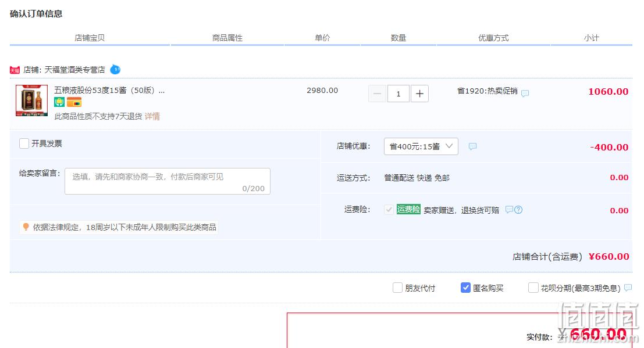Viewport: 644px width, 348px height.
Task: Click the orange card icon under the product title
Action: click(x=74, y=102)
